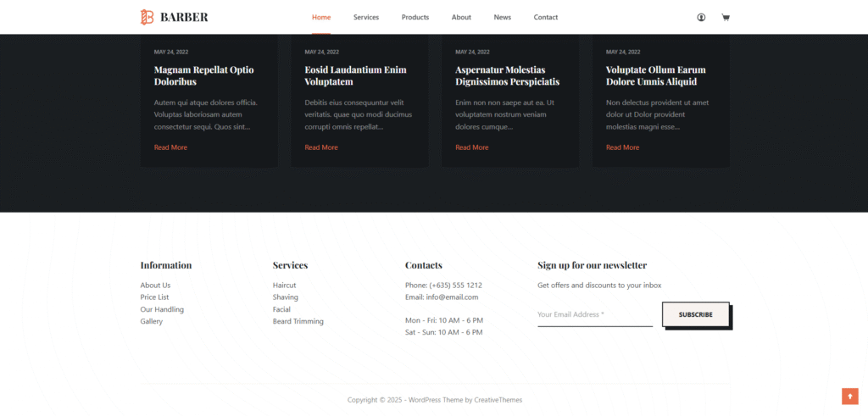Open the shopping cart icon

coord(726,17)
